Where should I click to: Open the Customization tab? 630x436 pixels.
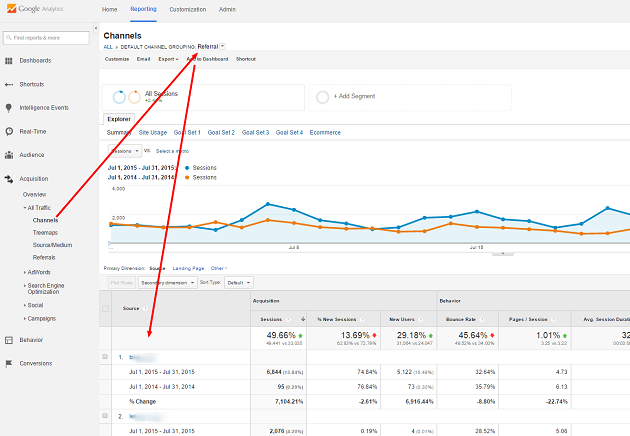[x=188, y=9]
